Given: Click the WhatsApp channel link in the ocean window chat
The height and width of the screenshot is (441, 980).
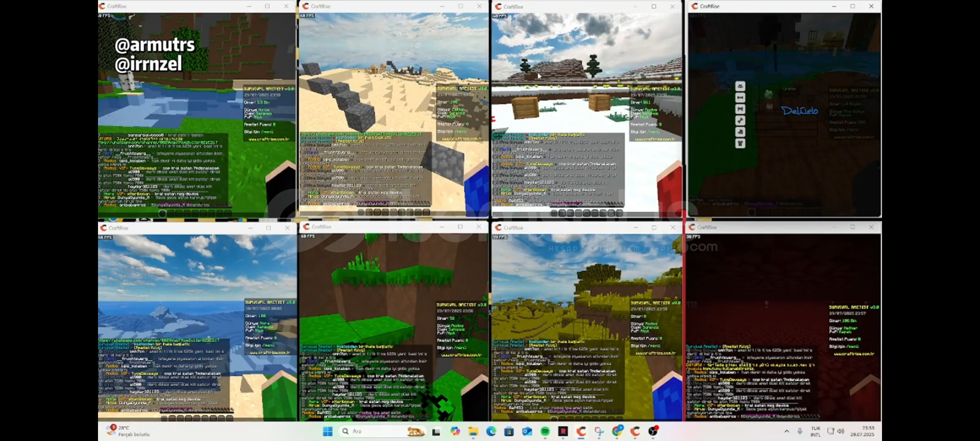Looking at the screenshot, I should pos(159,340).
